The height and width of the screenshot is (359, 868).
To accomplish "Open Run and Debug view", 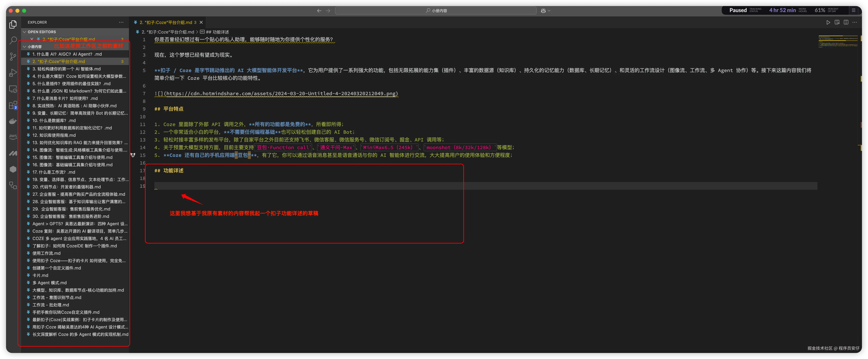I will point(13,73).
